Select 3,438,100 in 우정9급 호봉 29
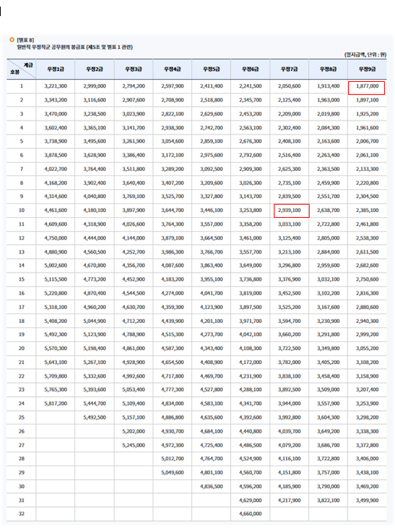Image resolution: width=395 pixels, height=532 pixels. click(367, 473)
